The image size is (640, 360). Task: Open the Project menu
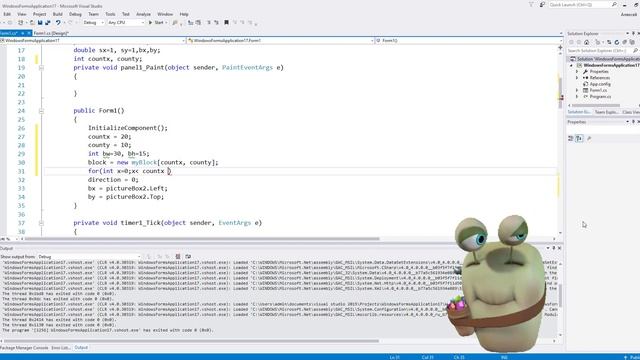(39, 14)
